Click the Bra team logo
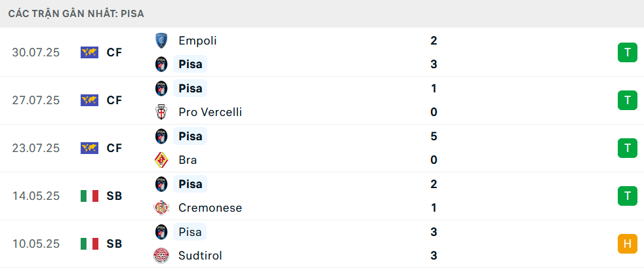Viewport: 644px width, 270px height. point(161,160)
